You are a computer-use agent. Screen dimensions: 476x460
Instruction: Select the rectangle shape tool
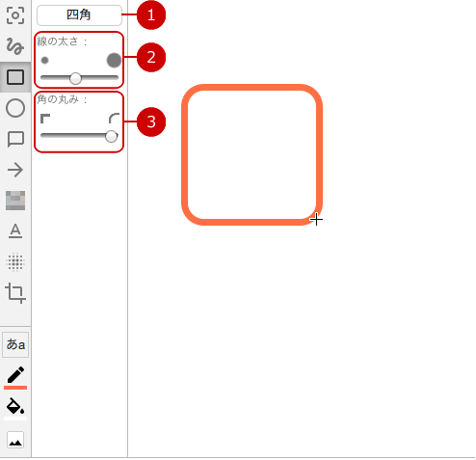click(15, 77)
